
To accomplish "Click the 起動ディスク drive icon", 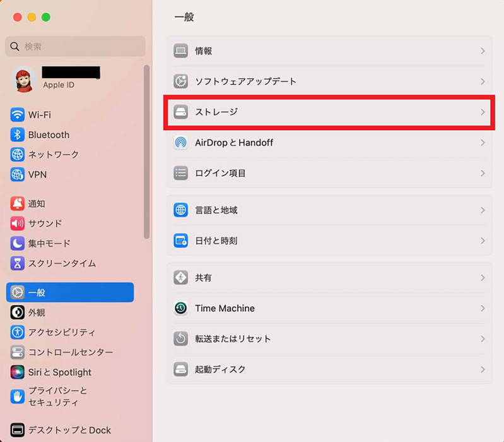I will [180, 369].
